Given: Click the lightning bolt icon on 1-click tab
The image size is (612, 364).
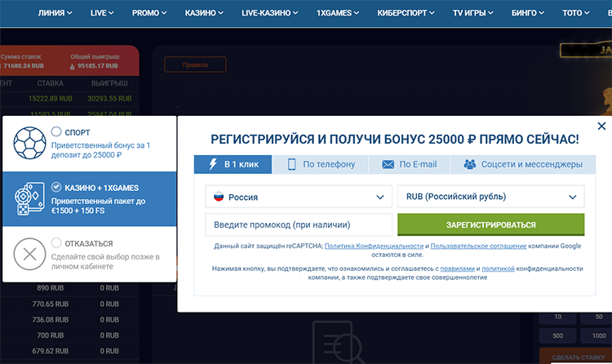Looking at the screenshot, I should pos(213,164).
